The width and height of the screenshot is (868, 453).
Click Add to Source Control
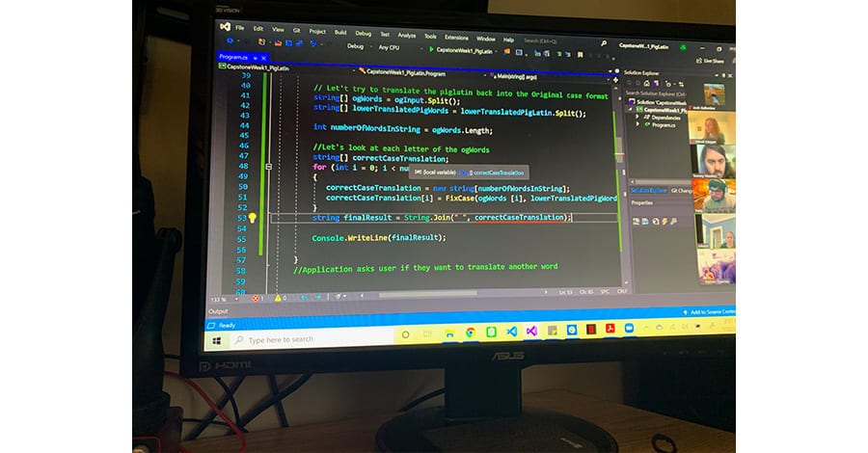709,312
